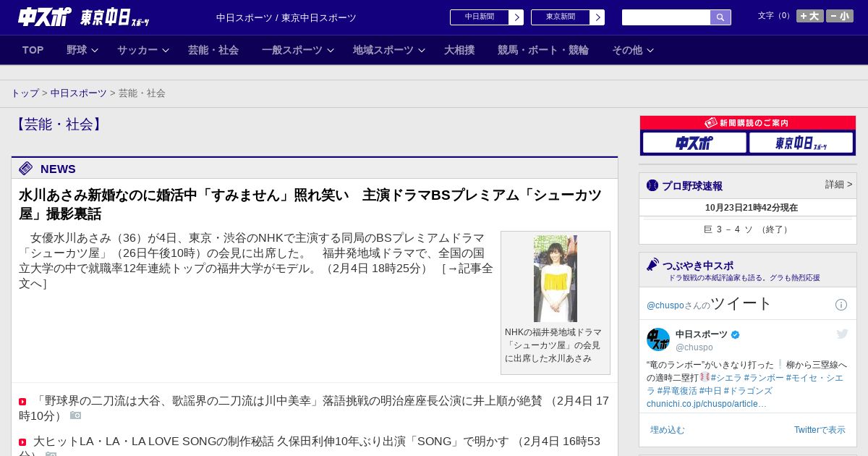Increase the text size with ＋大
The width and height of the screenshot is (868, 456).
809,16
